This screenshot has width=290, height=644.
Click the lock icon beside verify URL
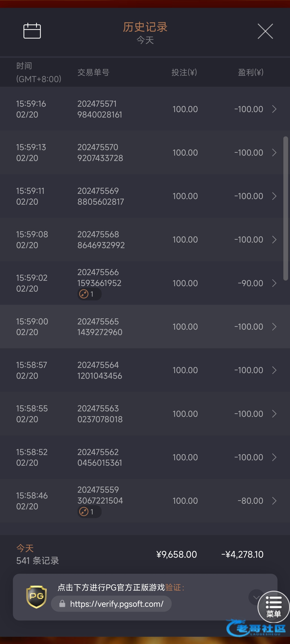coord(62,604)
